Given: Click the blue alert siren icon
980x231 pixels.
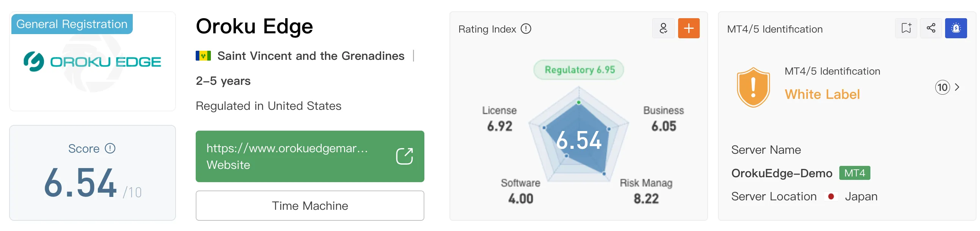Looking at the screenshot, I should 956,28.
